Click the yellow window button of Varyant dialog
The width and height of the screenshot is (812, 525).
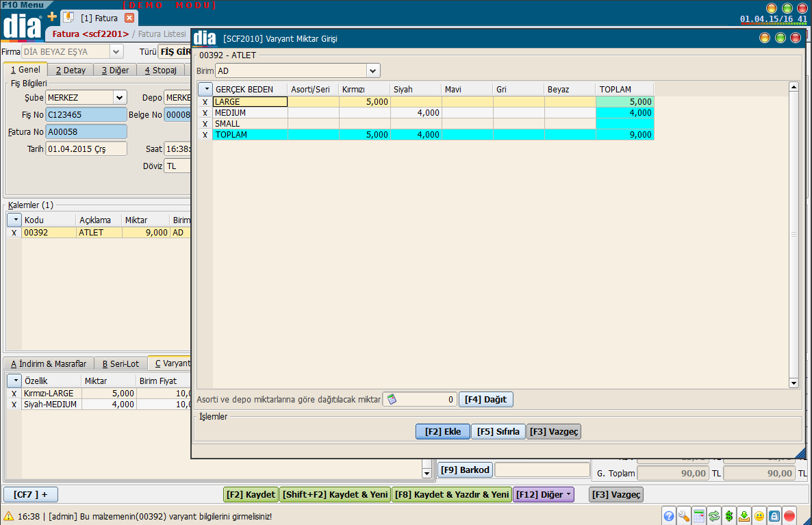[765, 38]
